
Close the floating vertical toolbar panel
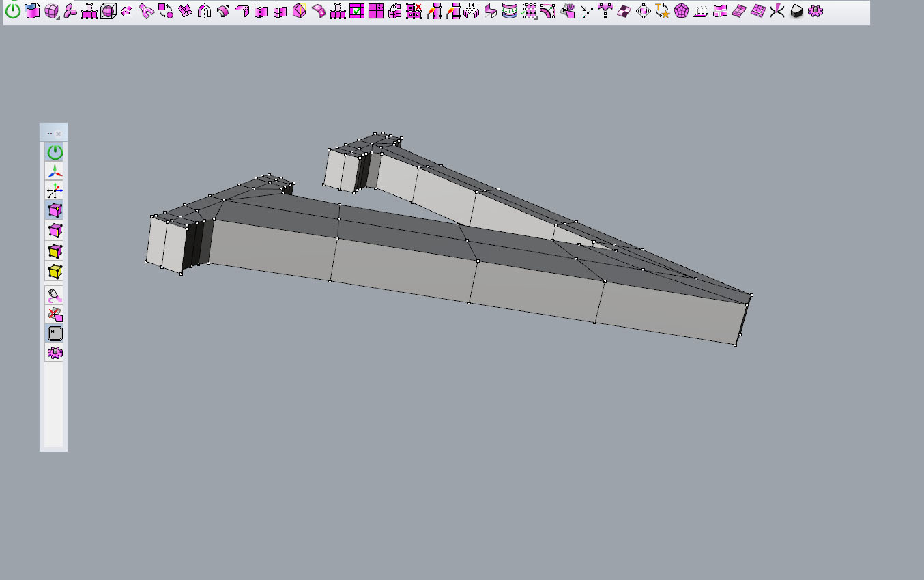(x=59, y=134)
